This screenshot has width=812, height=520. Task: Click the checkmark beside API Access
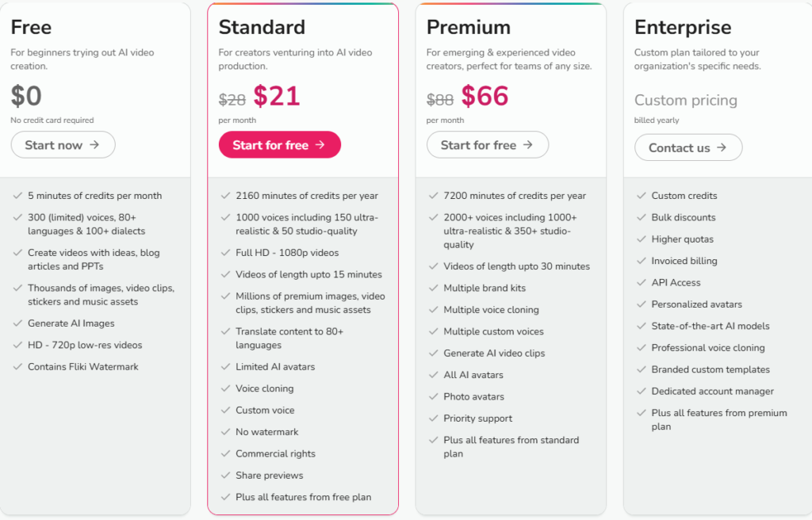[x=642, y=282]
